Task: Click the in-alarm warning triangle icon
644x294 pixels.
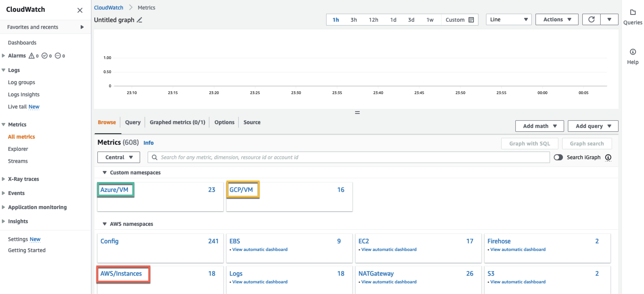Action: point(32,56)
